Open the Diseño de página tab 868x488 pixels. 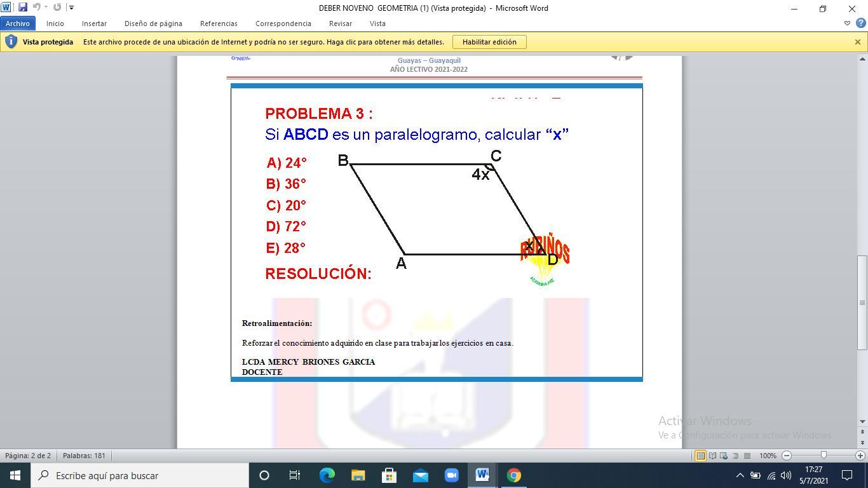pyautogui.click(x=153, y=24)
